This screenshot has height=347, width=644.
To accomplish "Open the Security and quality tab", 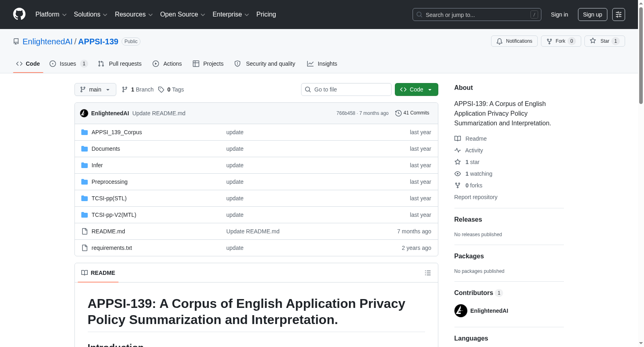I will (265, 64).
